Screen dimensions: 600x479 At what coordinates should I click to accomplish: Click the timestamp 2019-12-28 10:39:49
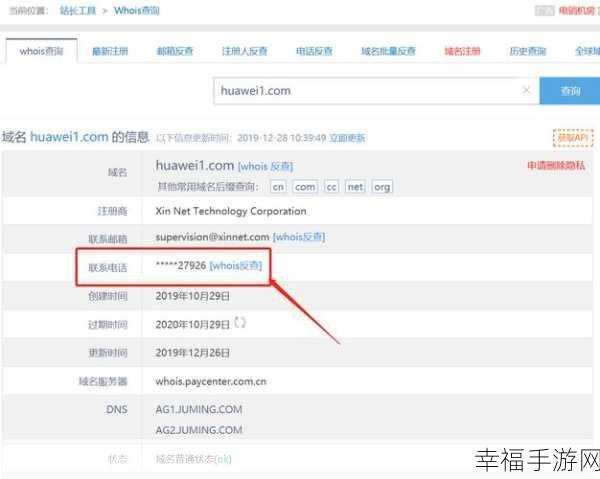click(282, 138)
